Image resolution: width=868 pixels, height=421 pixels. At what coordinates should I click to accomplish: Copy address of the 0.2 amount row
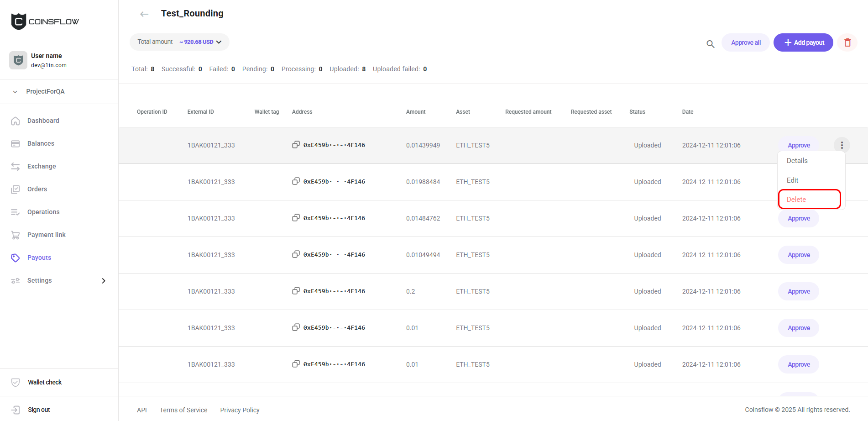[x=296, y=291]
